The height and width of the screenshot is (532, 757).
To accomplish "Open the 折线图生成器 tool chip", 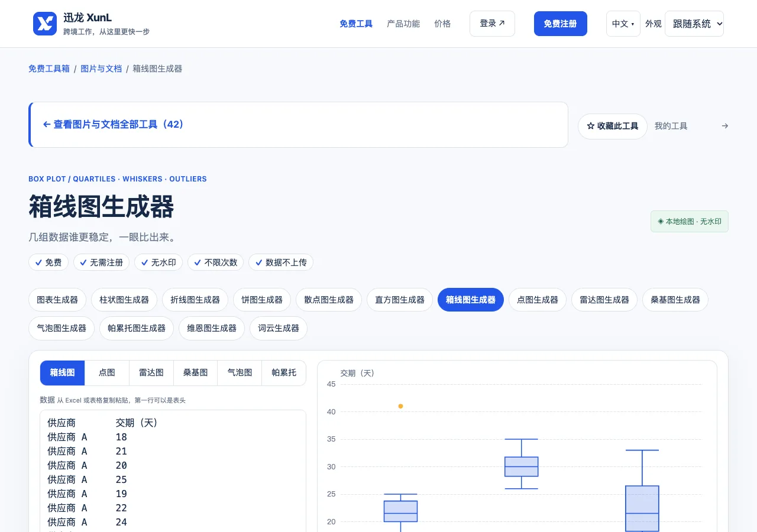I will point(195,300).
